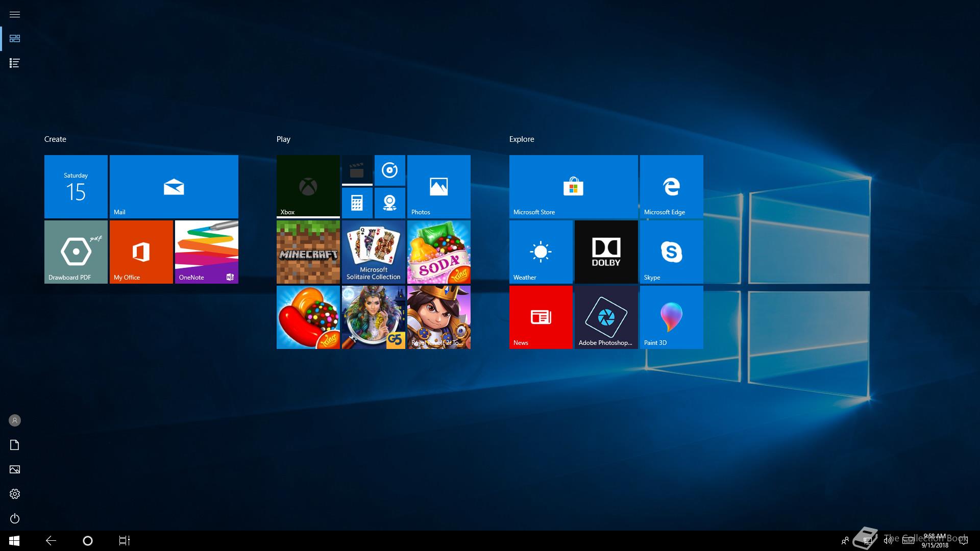The height and width of the screenshot is (551, 980).
Task: Click the Windows Start button
Action: coord(14,541)
